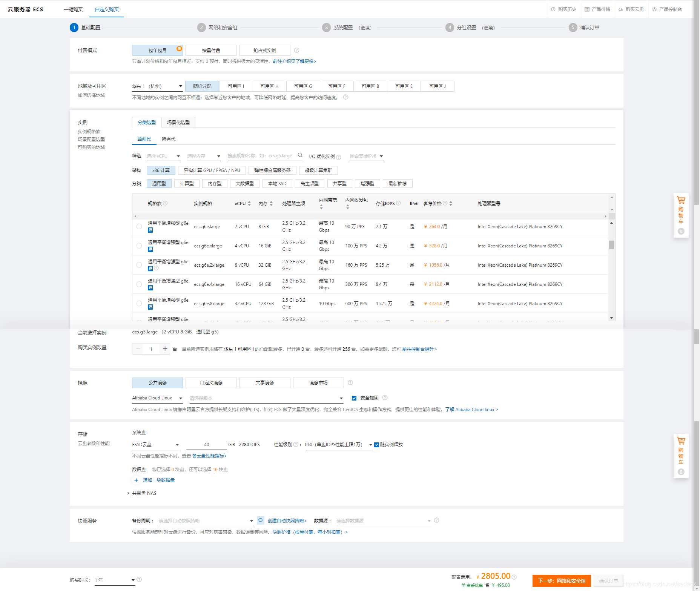Open the ESSD cloud disk type dropdown

tap(155, 445)
